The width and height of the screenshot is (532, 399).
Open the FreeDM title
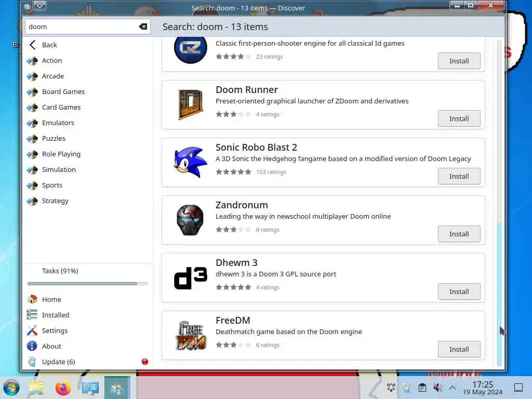[x=233, y=320]
